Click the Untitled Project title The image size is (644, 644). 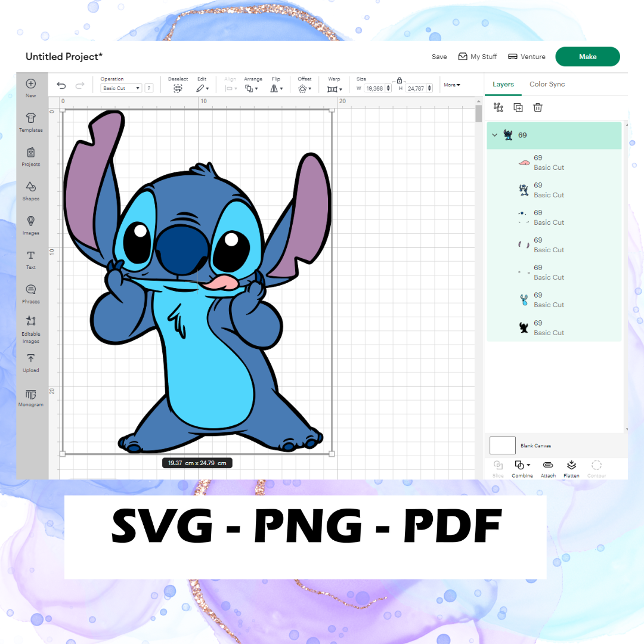tap(64, 57)
